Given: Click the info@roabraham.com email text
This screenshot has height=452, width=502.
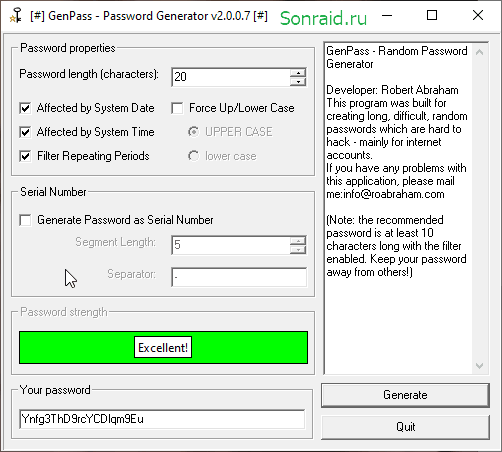Looking at the screenshot, I should [x=393, y=194].
